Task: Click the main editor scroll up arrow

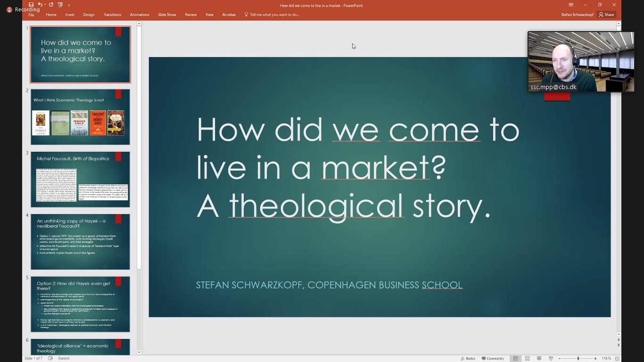Action: (x=619, y=24)
